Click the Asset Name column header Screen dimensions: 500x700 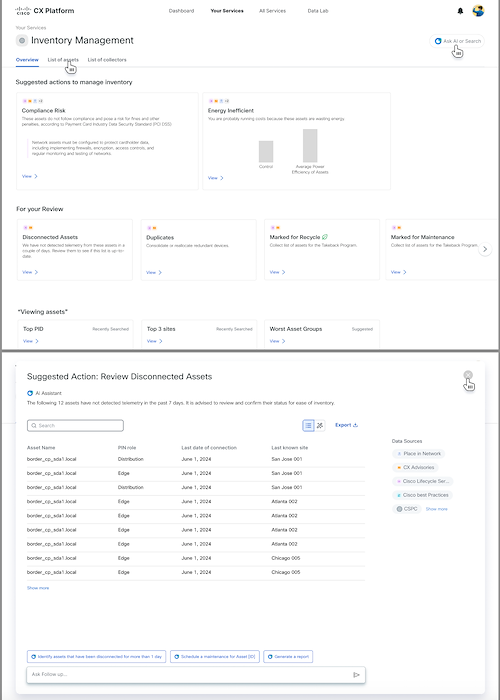[41, 448]
